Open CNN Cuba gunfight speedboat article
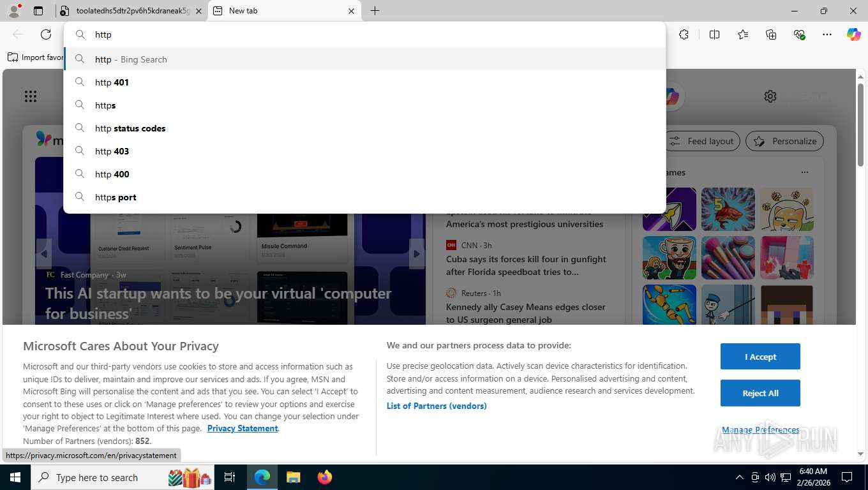 click(526, 265)
